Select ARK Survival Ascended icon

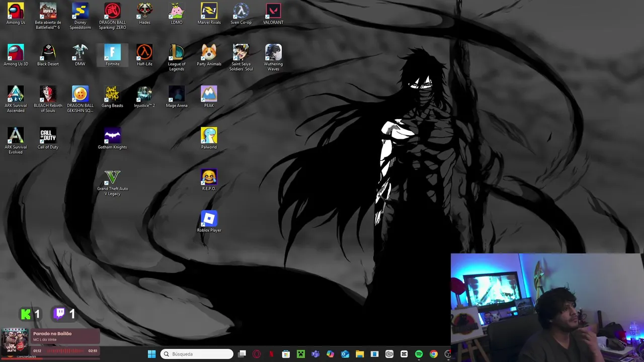16,100
